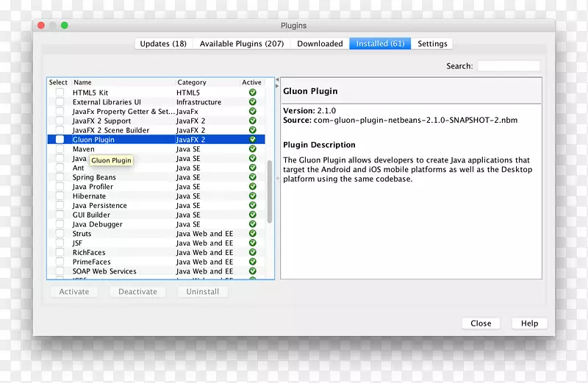Viewport: 588px width, 383px height.
Task: Click the active status icon for Struts
Action: (x=252, y=234)
